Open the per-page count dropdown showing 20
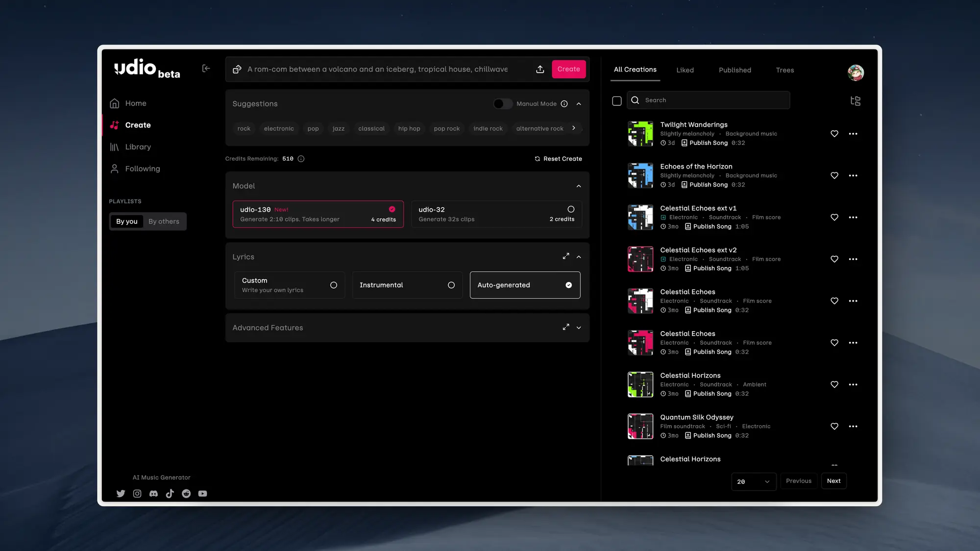This screenshot has height=551, width=980. tap(754, 481)
